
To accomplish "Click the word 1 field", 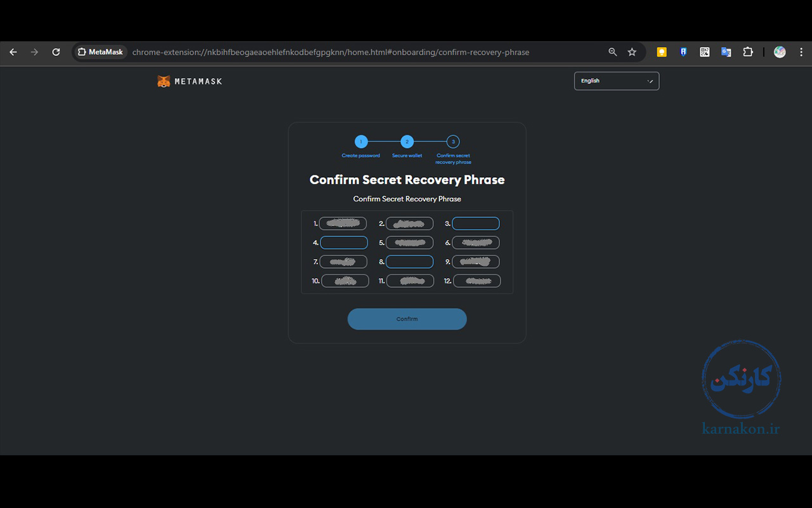I will pyautogui.click(x=343, y=224).
